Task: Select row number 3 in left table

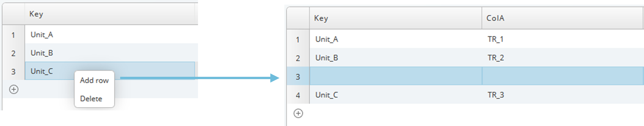Action: [13, 71]
